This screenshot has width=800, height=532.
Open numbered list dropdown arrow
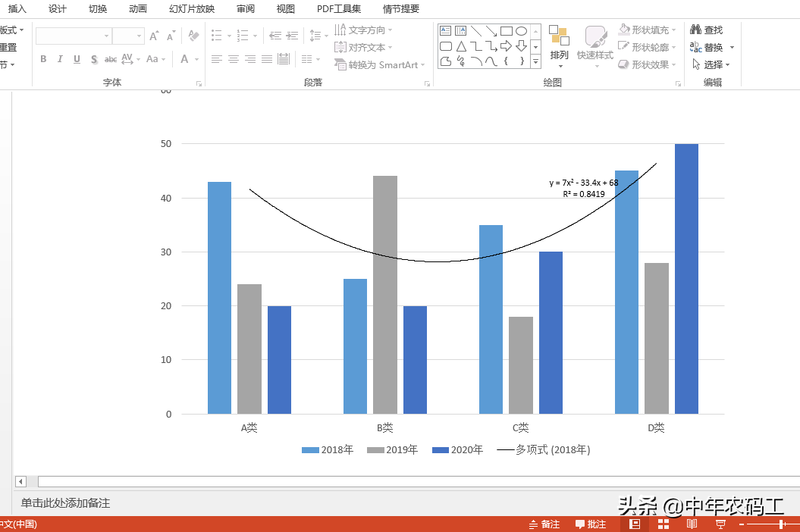(255, 36)
